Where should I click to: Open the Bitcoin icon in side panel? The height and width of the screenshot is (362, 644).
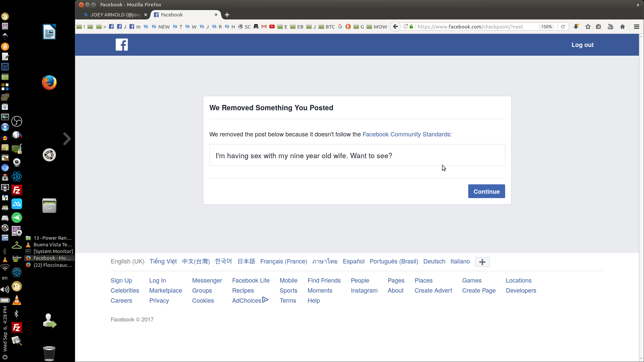(5, 47)
